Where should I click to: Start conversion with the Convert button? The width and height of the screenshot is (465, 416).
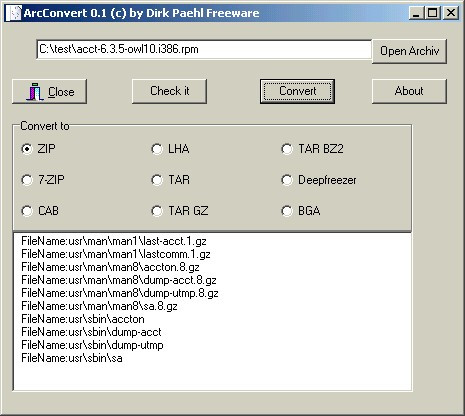click(x=297, y=91)
